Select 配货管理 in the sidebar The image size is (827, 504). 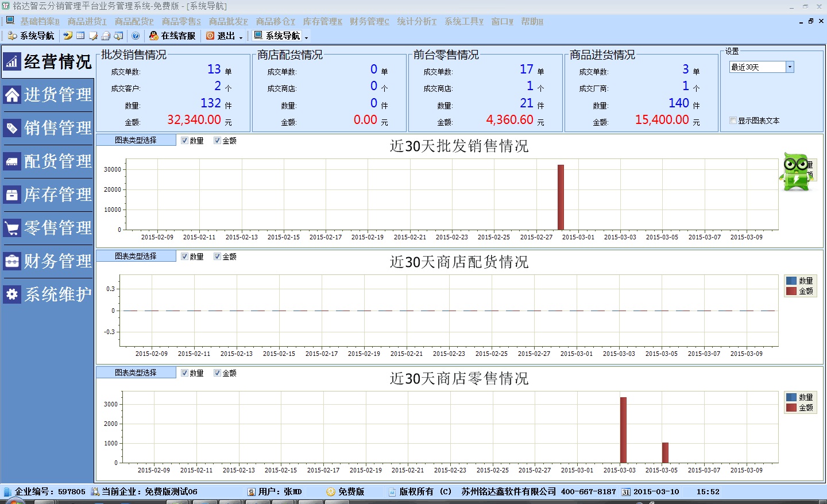[55, 161]
